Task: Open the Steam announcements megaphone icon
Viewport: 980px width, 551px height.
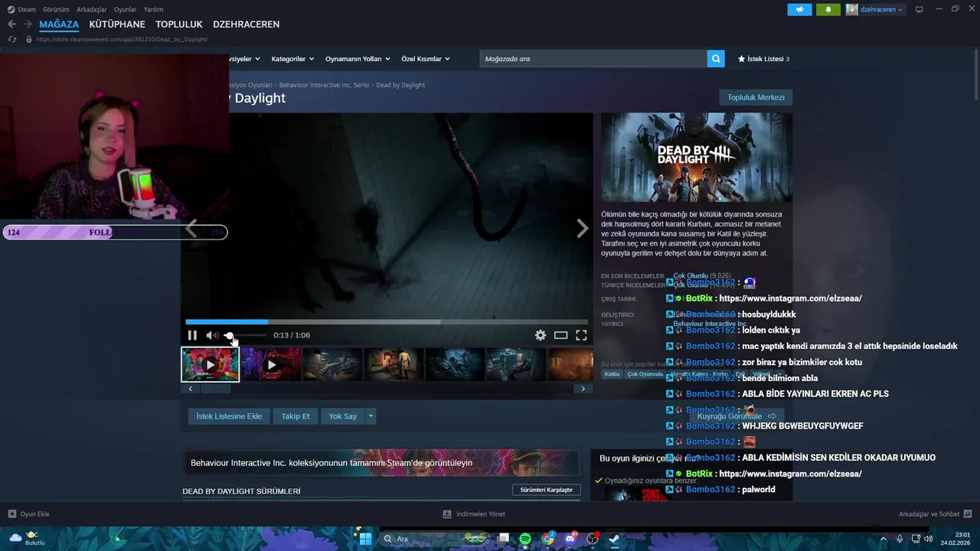Action: click(799, 9)
